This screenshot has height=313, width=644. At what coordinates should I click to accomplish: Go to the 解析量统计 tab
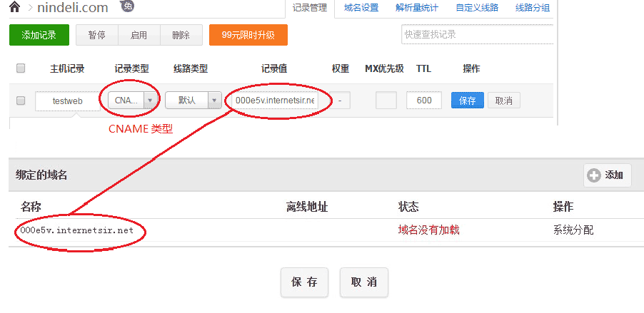tap(417, 8)
